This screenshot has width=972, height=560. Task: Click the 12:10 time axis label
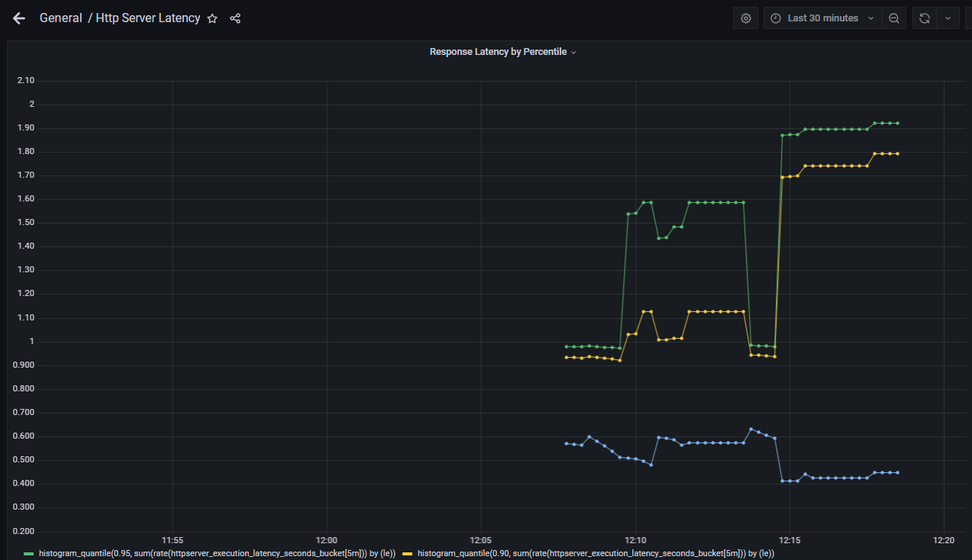click(x=635, y=540)
